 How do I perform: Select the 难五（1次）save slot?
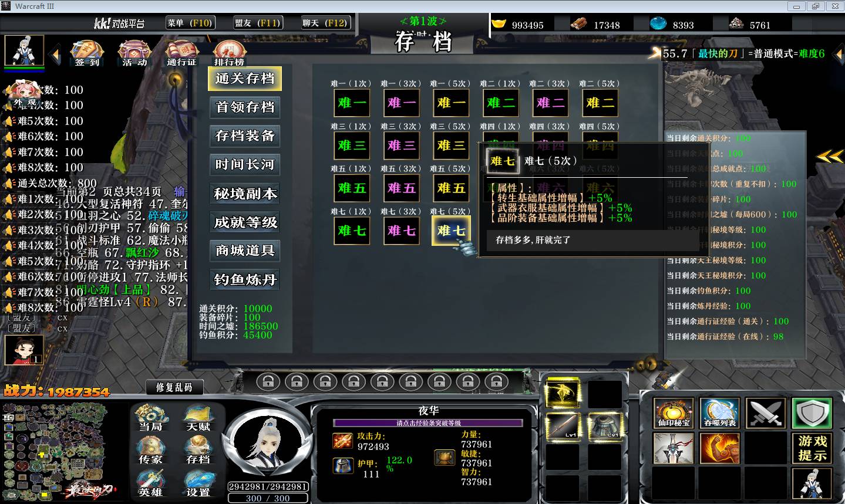[x=352, y=188]
